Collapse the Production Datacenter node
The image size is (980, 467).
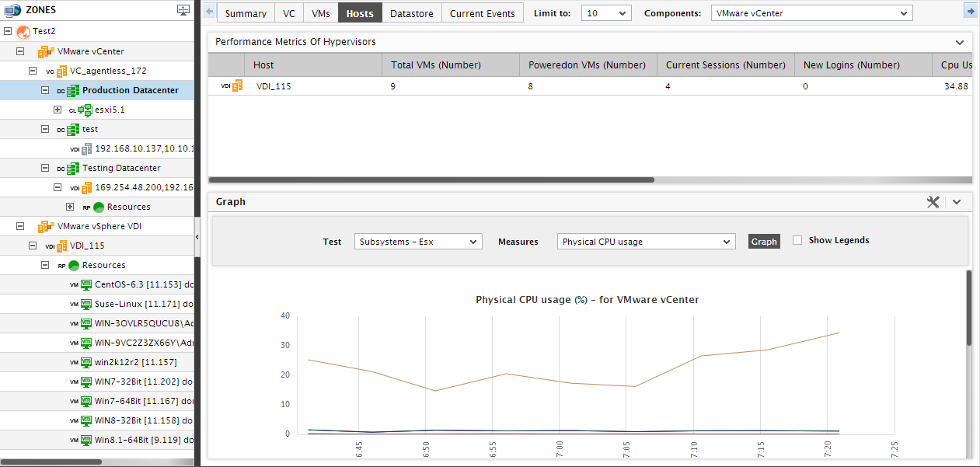coord(45,90)
